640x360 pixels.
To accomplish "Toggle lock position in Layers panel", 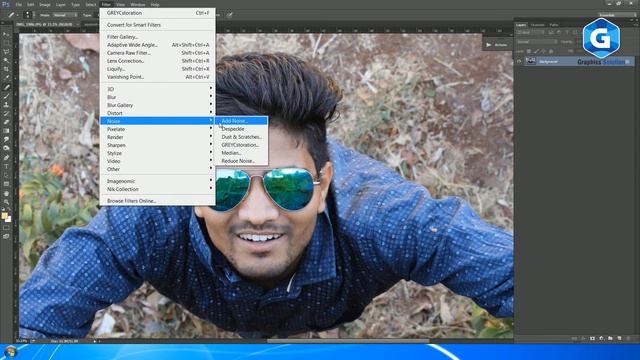I will point(544,51).
